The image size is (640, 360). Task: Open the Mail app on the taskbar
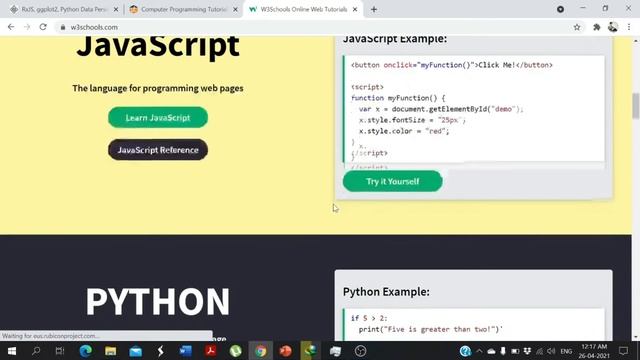136,351
